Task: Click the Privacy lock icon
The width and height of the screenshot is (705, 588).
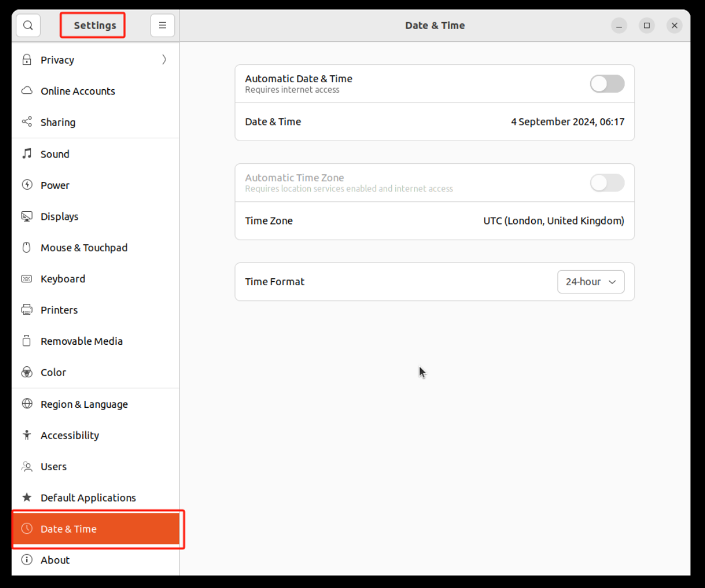Action: [x=27, y=60]
